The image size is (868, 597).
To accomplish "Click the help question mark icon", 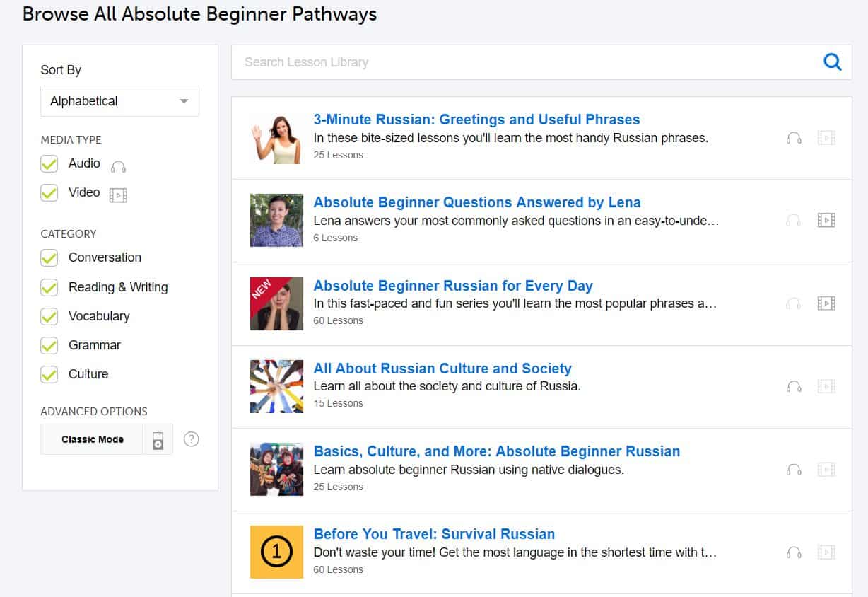I will click(191, 439).
